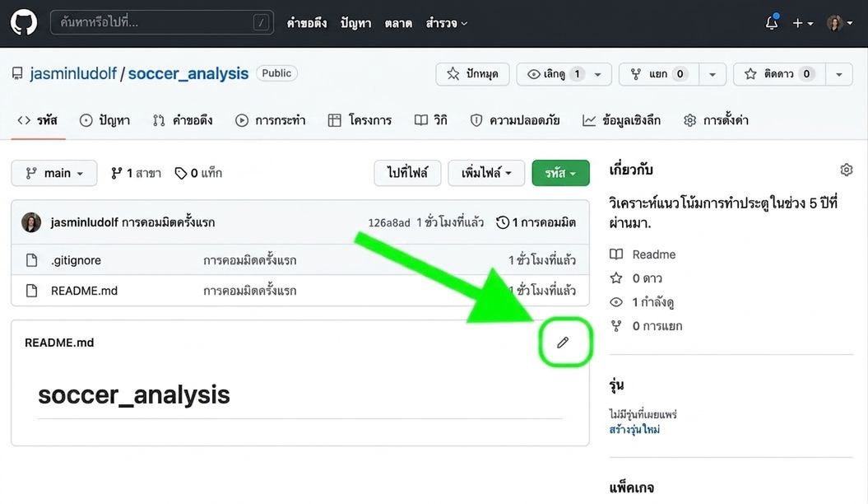Click the file icon beside README.md row
The image size is (868, 504).
point(31,291)
